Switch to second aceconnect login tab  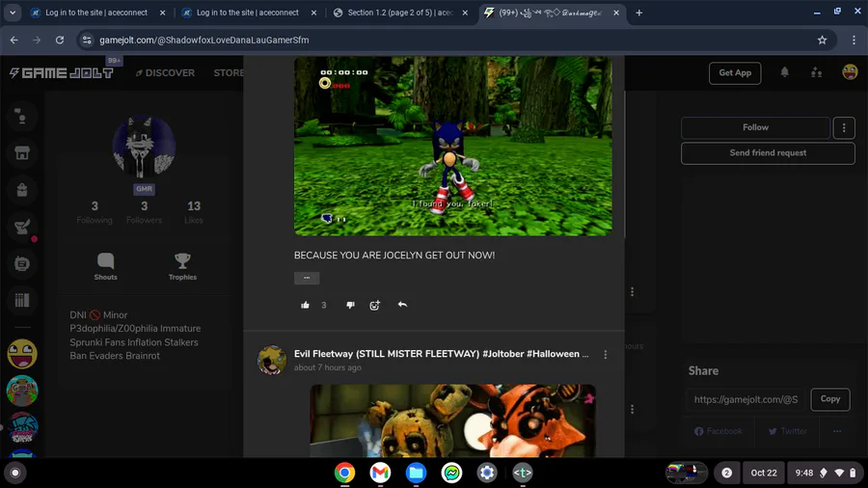[248, 13]
